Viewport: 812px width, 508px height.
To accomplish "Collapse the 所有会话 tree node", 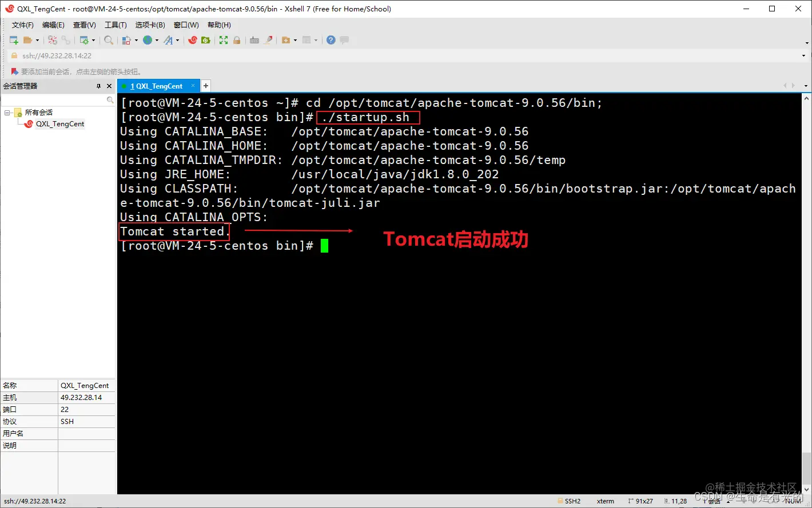I will pos(7,113).
